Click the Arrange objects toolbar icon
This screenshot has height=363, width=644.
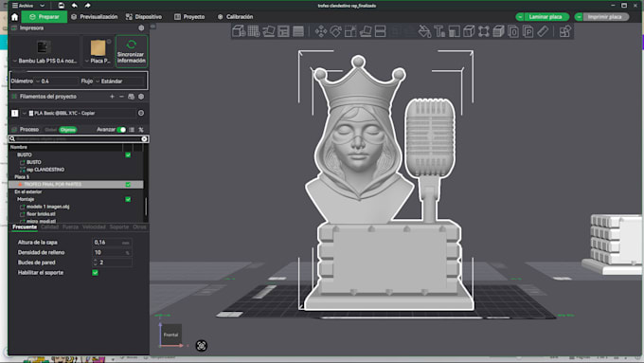click(x=283, y=31)
